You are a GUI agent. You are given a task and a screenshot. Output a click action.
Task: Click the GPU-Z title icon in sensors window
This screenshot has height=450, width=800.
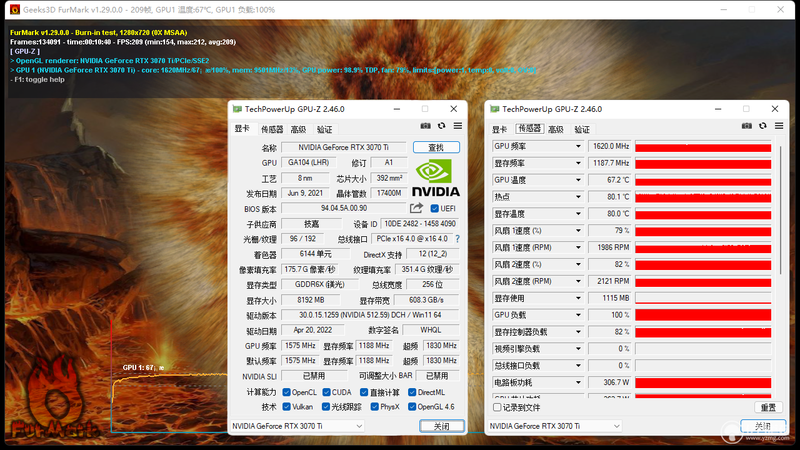pos(494,109)
